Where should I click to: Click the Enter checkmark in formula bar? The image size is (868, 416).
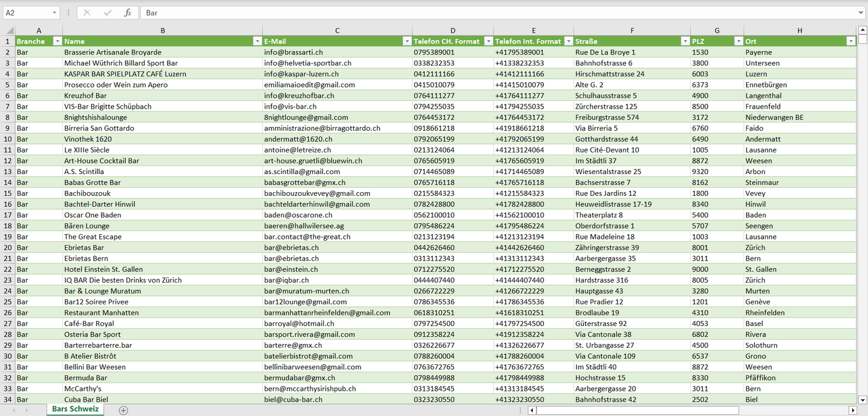(108, 13)
